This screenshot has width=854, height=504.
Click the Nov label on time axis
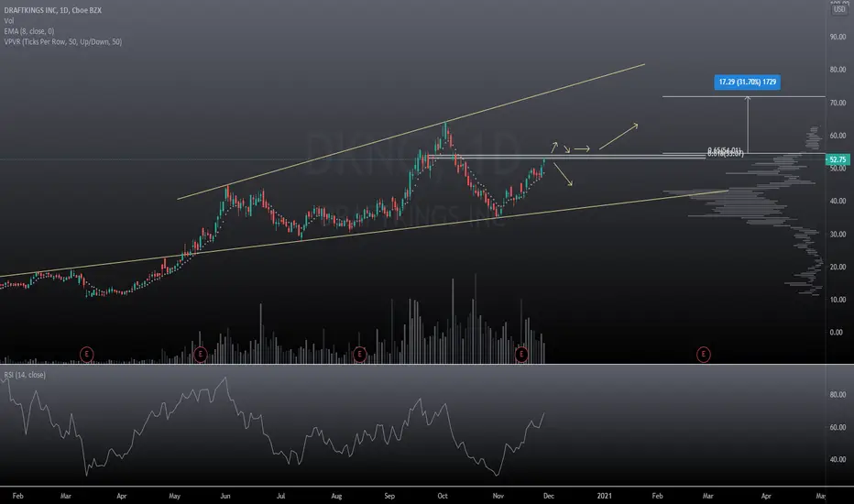[x=498, y=496]
